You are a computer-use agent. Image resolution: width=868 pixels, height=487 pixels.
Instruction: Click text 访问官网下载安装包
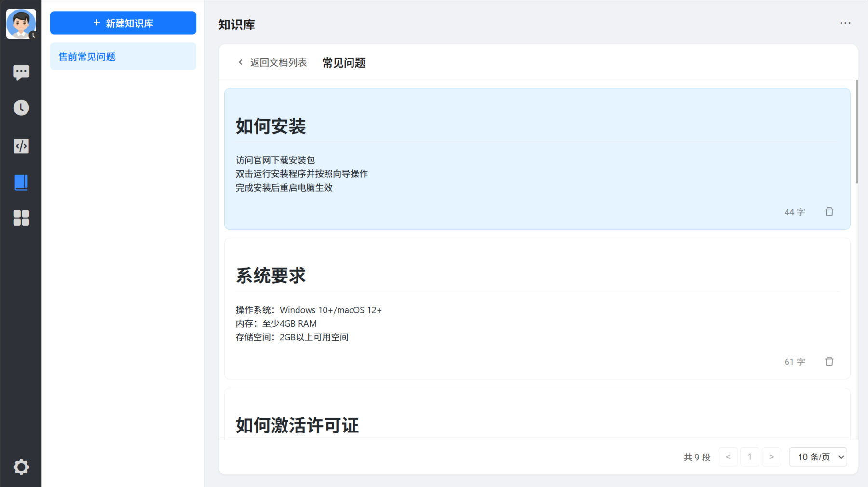tap(275, 160)
